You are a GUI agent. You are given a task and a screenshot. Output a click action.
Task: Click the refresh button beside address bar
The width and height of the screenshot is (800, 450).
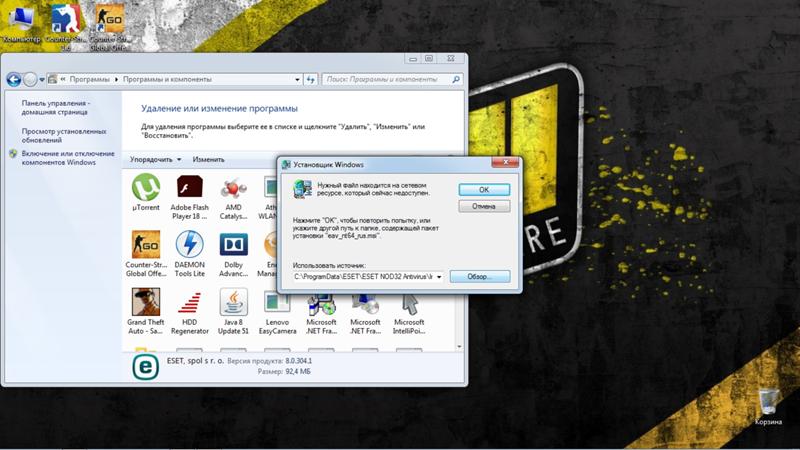click(x=310, y=80)
